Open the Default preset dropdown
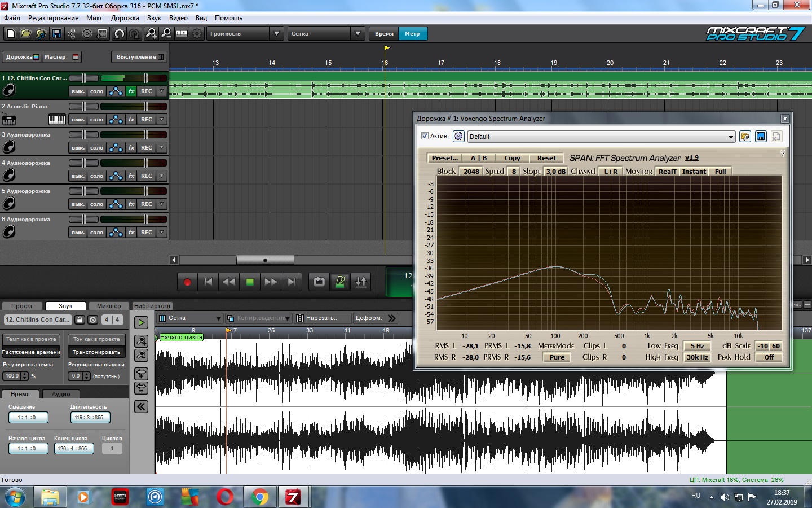 (601, 137)
